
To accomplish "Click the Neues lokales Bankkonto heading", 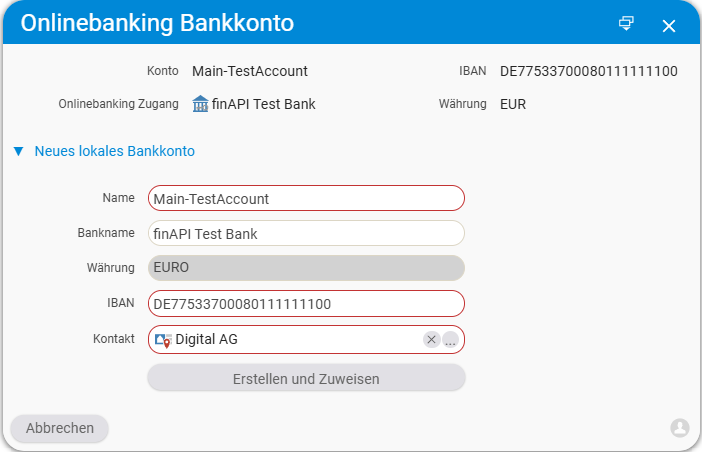I will click(x=115, y=151).
